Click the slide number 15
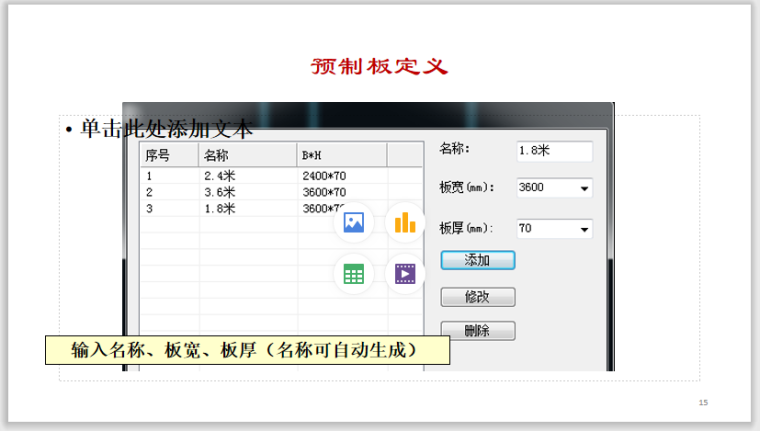The height and width of the screenshot is (431, 760). 703,403
